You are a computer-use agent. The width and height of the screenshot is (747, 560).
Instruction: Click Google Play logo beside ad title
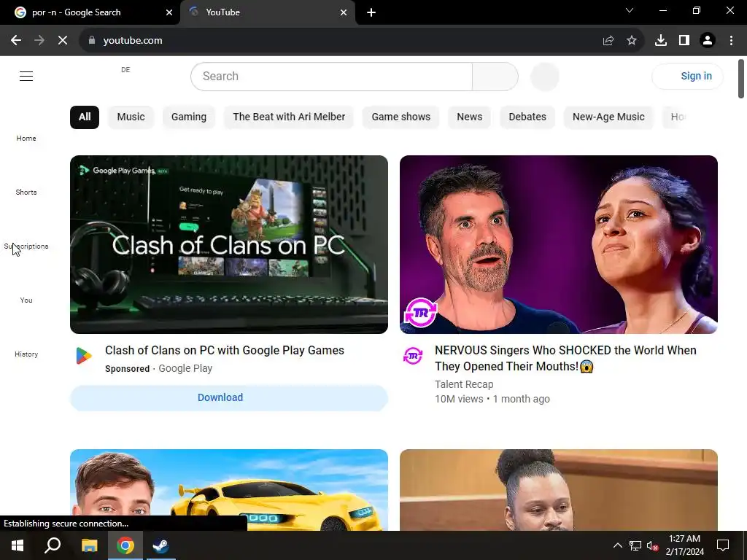tap(83, 356)
